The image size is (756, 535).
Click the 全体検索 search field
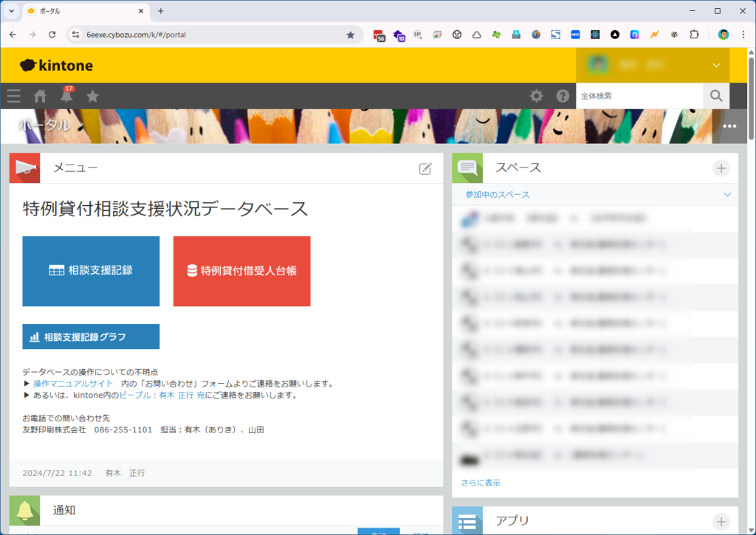click(639, 96)
